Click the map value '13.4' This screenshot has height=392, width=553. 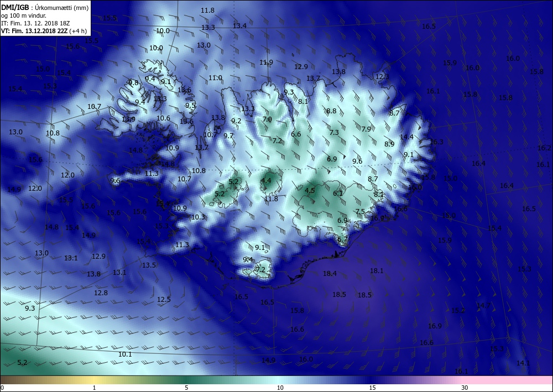[x=240, y=26]
